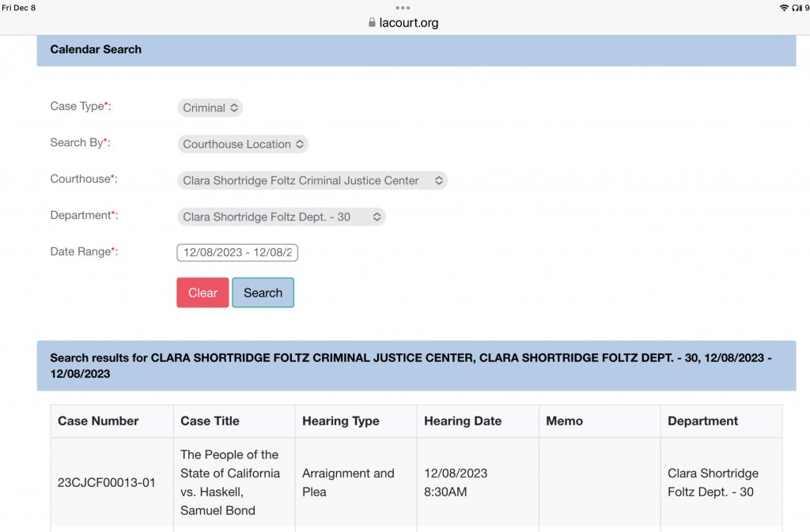Viewport: 810px width, 532px height.
Task: Click the Hearing Date column header
Action: (x=463, y=421)
